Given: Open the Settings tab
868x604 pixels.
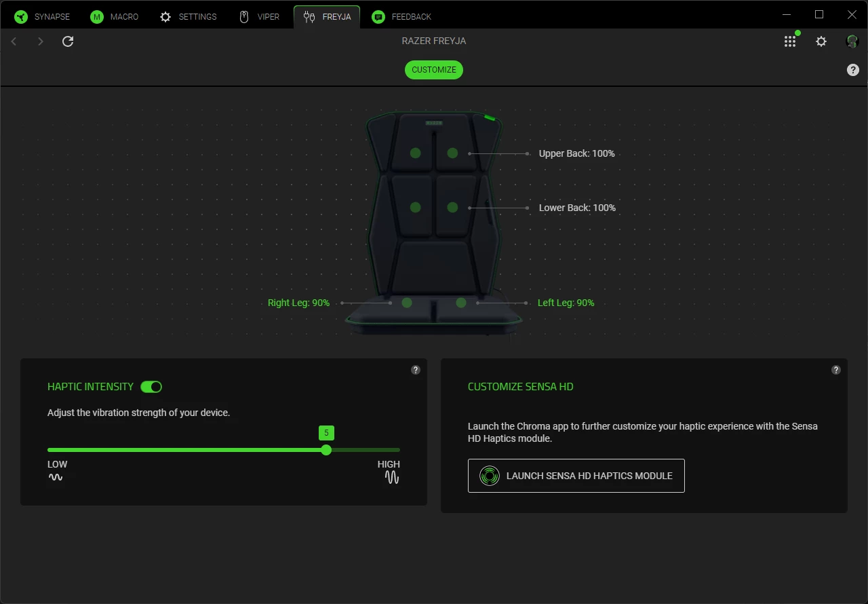Looking at the screenshot, I should point(188,16).
